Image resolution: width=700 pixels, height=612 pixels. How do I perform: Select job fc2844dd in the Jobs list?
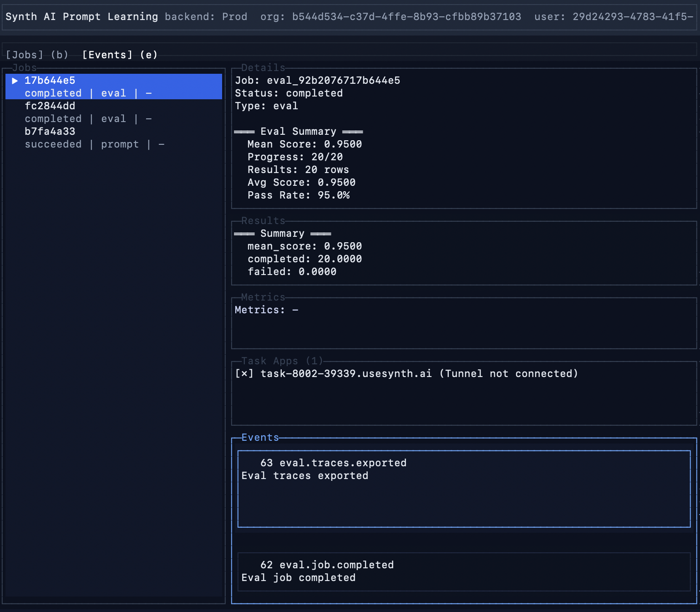[114, 112]
